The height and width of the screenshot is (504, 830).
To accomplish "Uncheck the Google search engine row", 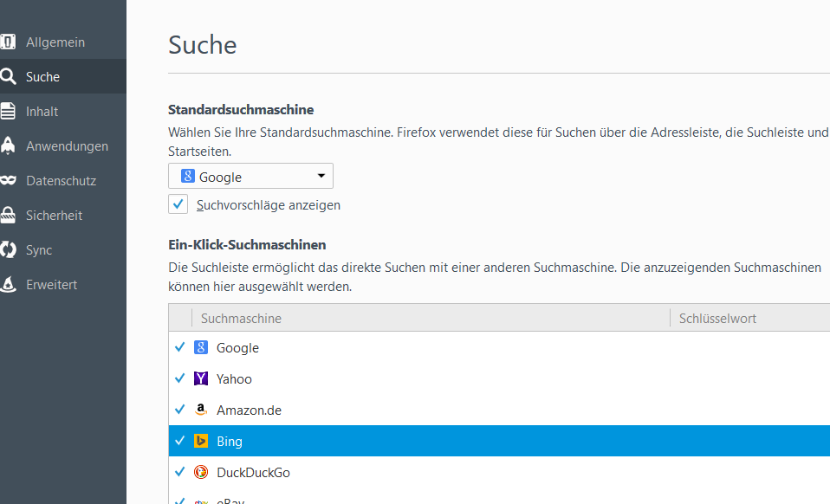I will point(180,347).
